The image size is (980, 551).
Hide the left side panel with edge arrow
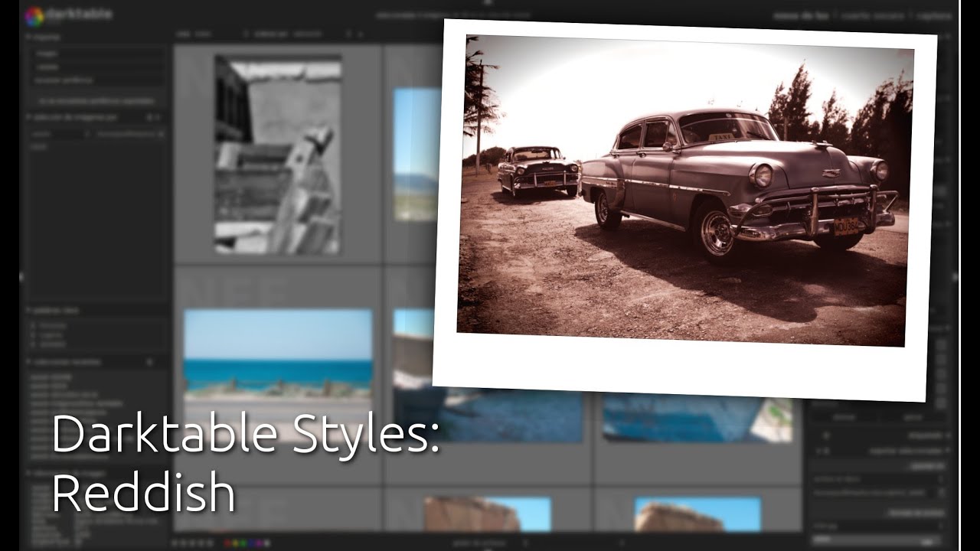click(21, 277)
